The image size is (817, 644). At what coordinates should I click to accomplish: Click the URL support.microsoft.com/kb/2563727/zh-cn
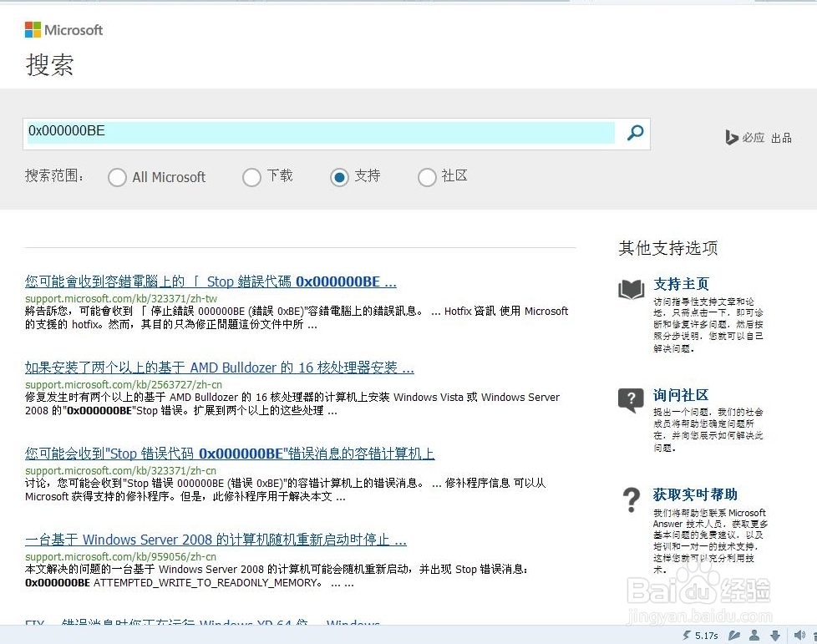pos(124,384)
